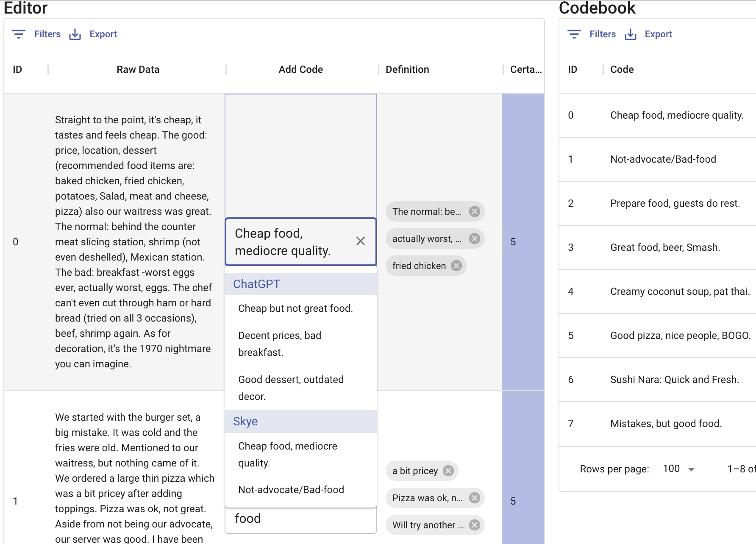Delete the 'Pizza was ok' chip

click(475, 498)
